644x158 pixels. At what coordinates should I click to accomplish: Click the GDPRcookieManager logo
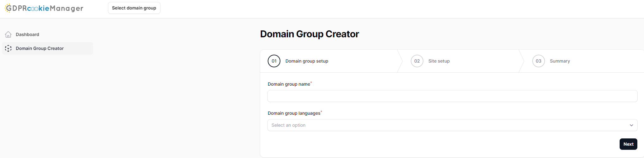click(44, 8)
